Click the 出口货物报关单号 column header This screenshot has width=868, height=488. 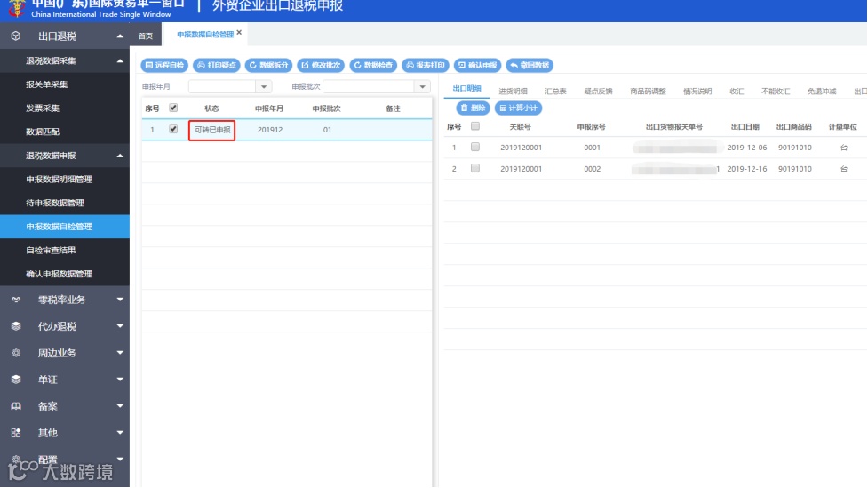(x=673, y=127)
